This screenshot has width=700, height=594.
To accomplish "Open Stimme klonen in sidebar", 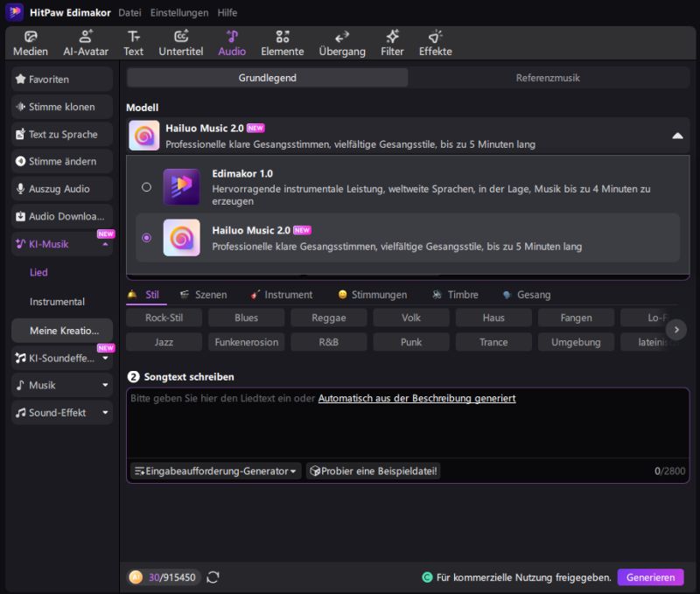I will pos(62,107).
